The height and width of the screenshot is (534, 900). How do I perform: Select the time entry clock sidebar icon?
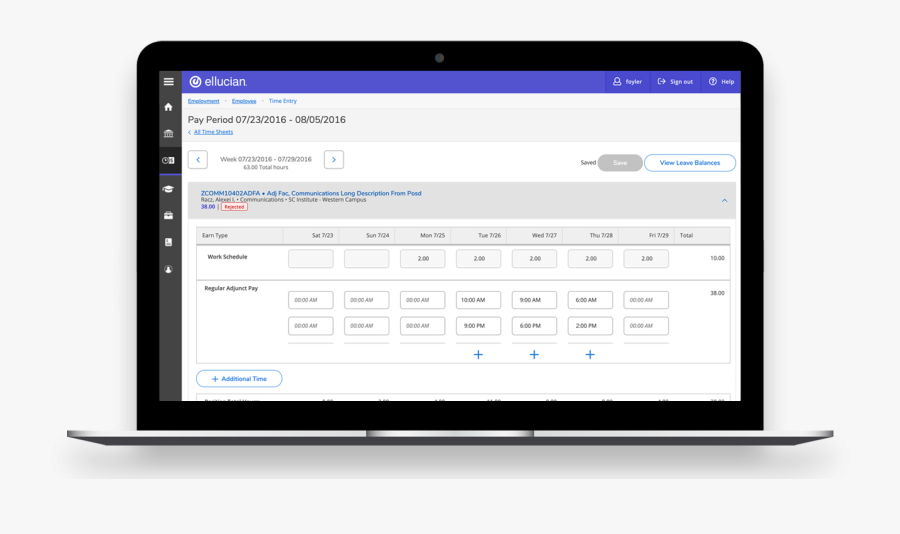tap(168, 160)
